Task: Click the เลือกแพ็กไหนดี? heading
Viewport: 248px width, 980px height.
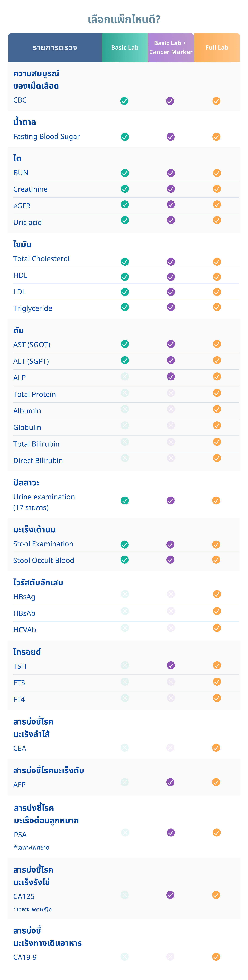Action: tap(124, 19)
